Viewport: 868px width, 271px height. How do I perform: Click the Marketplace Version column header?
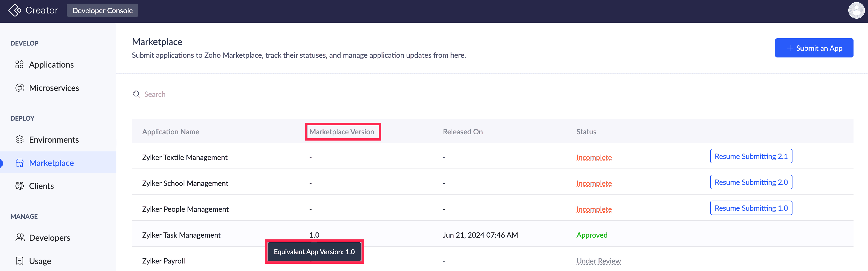coord(341,132)
